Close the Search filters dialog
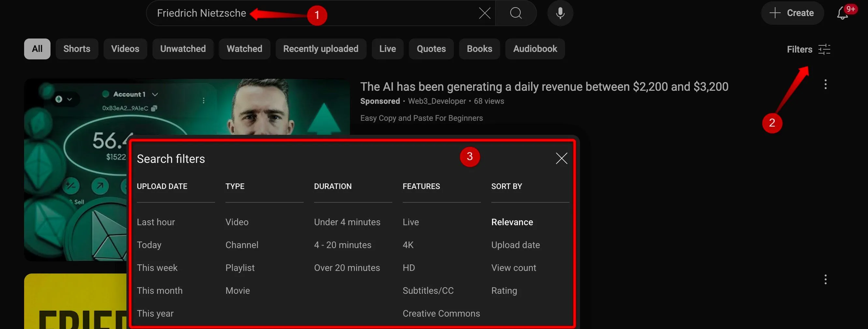This screenshot has width=868, height=329. (x=561, y=158)
